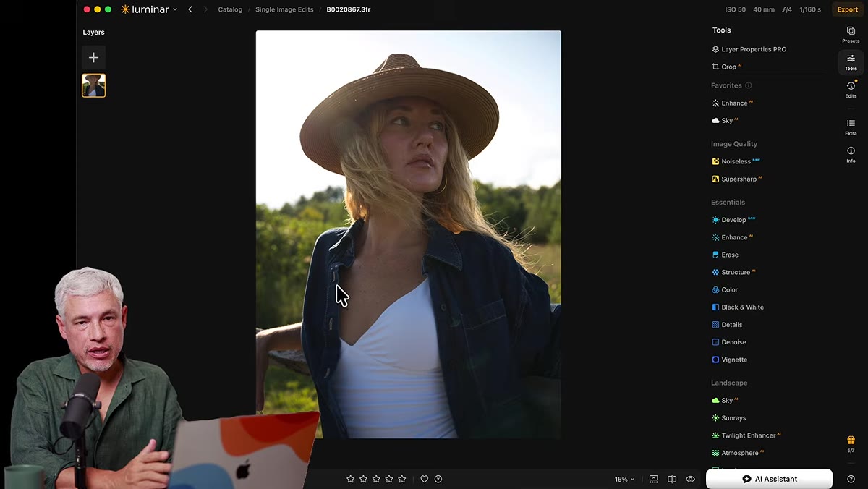The width and height of the screenshot is (868, 489).
Task: Click the Export button
Action: tap(848, 9)
